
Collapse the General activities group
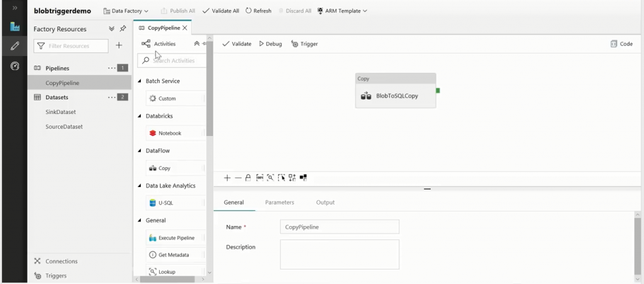point(139,220)
